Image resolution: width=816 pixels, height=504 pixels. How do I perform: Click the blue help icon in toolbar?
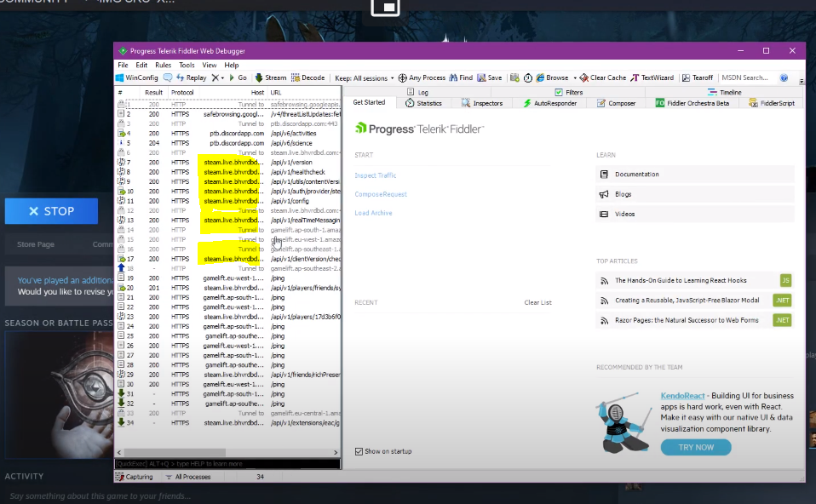[x=784, y=77]
